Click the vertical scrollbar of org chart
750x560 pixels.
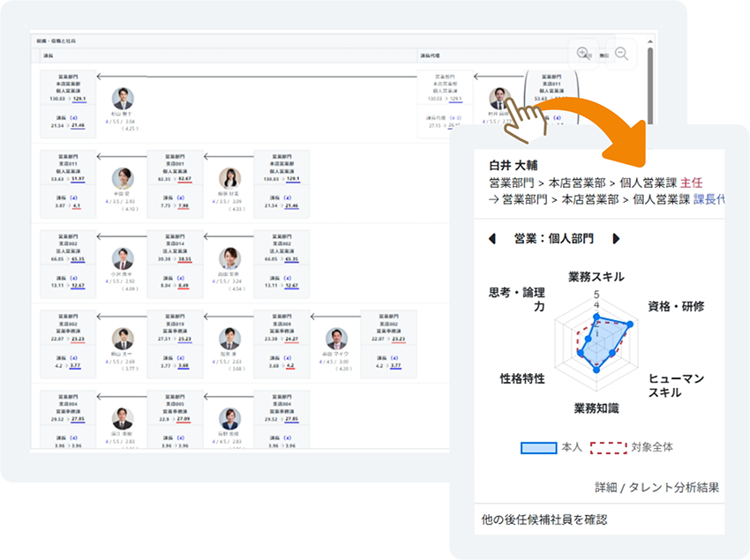(651, 88)
